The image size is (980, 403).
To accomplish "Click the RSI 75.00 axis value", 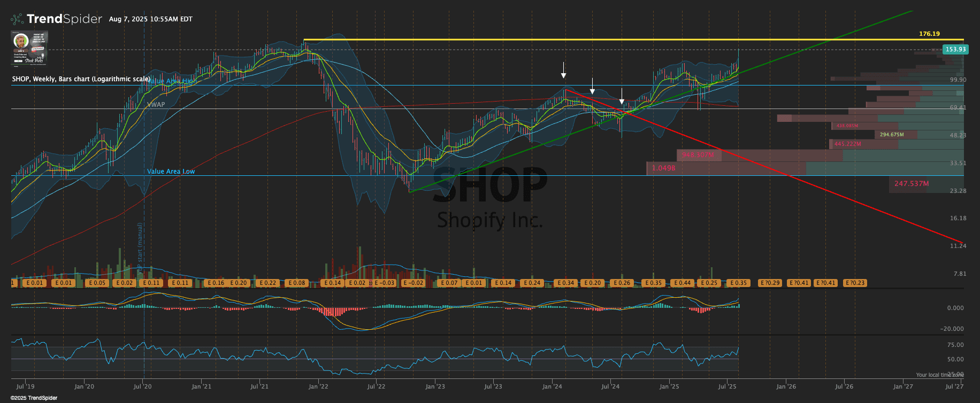I will click(955, 345).
